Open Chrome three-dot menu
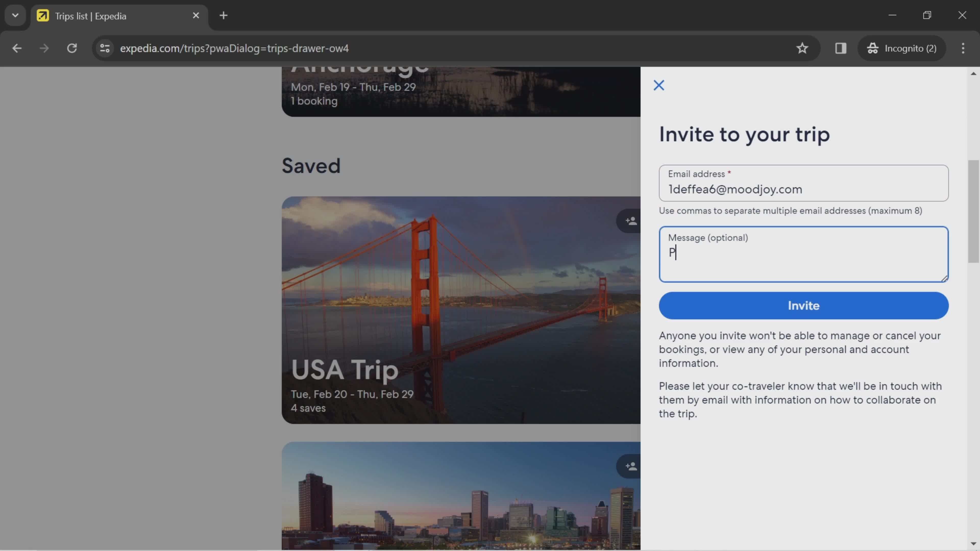980x551 pixels. (963, 48)
